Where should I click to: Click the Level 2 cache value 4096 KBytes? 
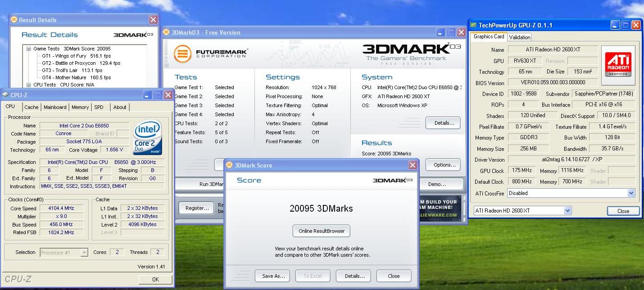(142, 224)
